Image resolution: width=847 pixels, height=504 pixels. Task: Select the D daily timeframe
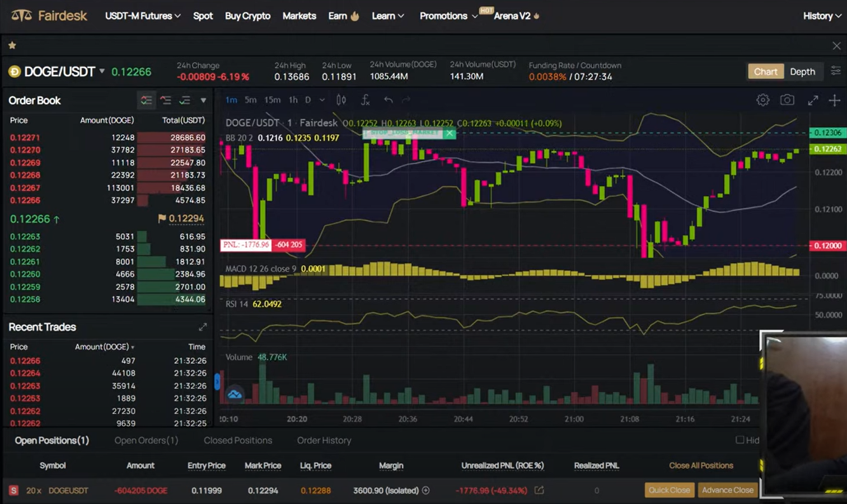tap(308, 100)
